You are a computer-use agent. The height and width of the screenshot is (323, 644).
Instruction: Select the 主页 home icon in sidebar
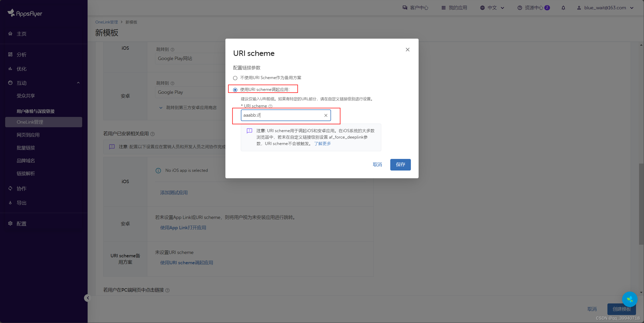pyautogui.click(x=10, y=33)
